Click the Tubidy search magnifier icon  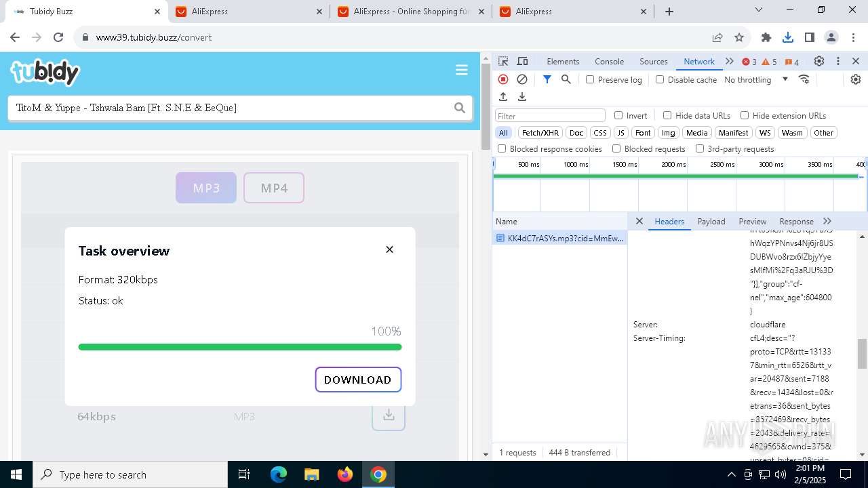(x=460, y=108)
